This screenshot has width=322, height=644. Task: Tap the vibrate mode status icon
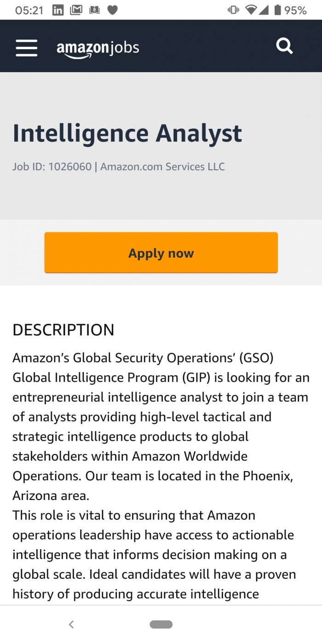pos(233,10)
